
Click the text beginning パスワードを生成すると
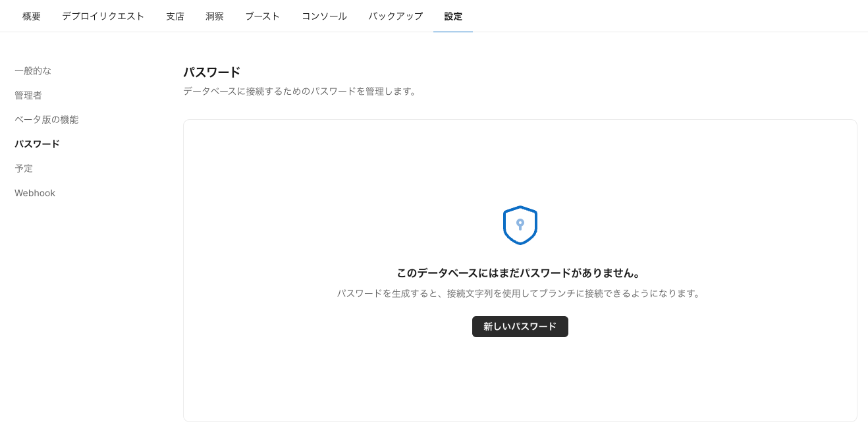520,294
